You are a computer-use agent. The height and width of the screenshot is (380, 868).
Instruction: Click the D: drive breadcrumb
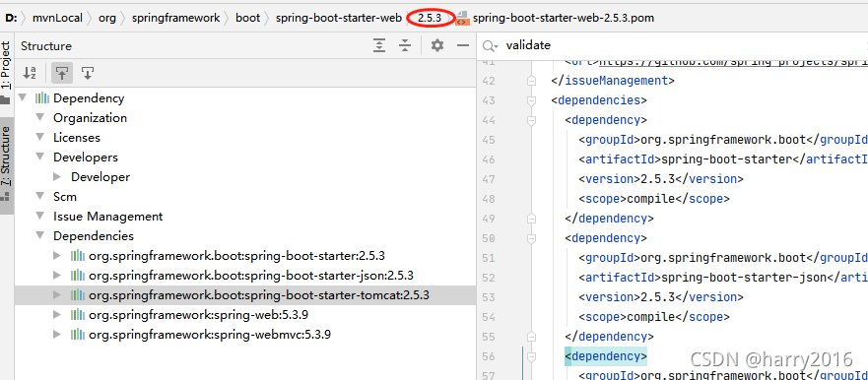point(11,18)
